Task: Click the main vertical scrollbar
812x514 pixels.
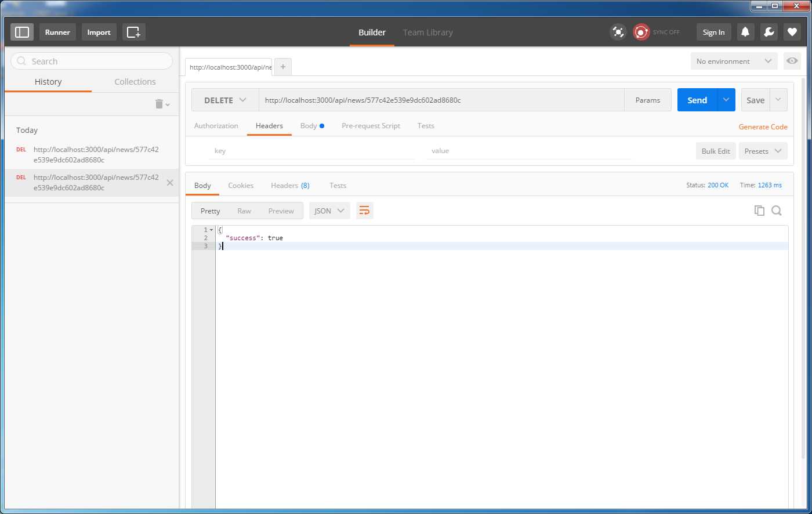Action: (x=804, y=267)
